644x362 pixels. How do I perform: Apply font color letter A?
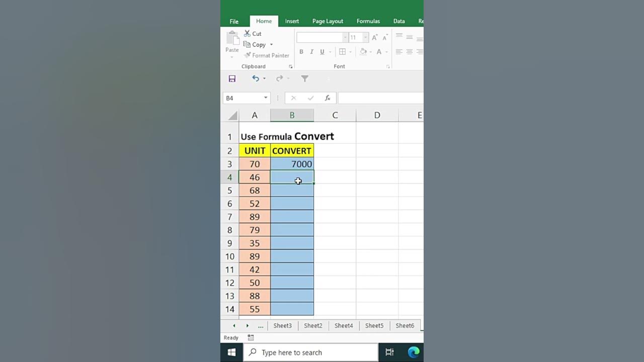pyautogui.click(x=379, y=52)
